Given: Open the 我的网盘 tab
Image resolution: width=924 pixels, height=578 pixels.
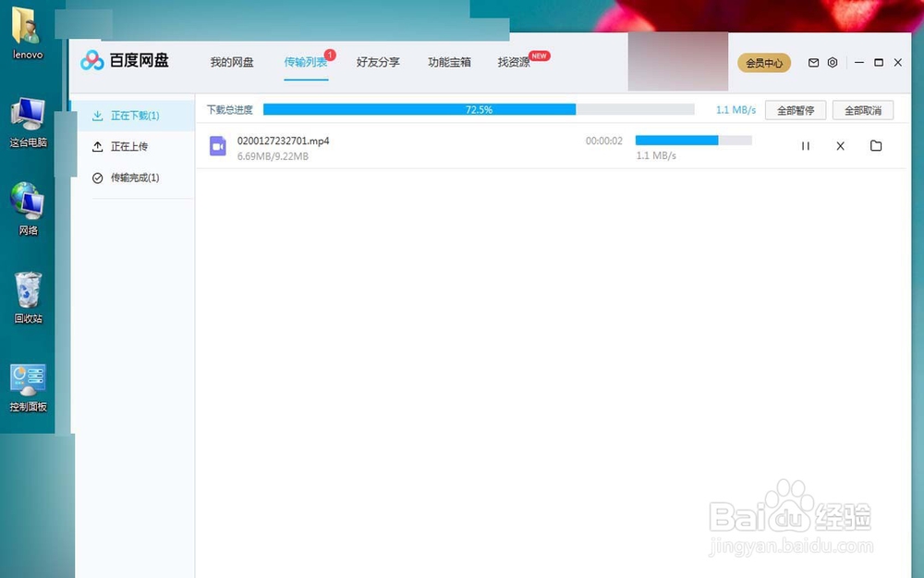Looking at the screenshot, I should coord(232,62).
